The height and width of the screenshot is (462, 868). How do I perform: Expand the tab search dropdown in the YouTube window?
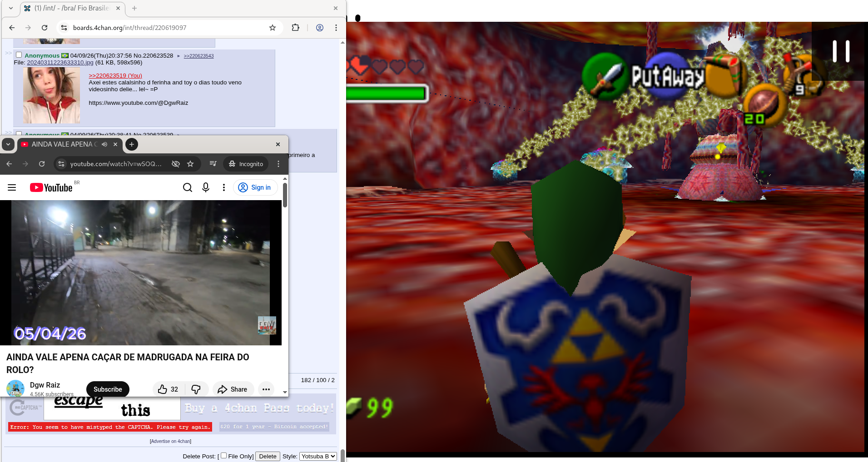(8, 144)
